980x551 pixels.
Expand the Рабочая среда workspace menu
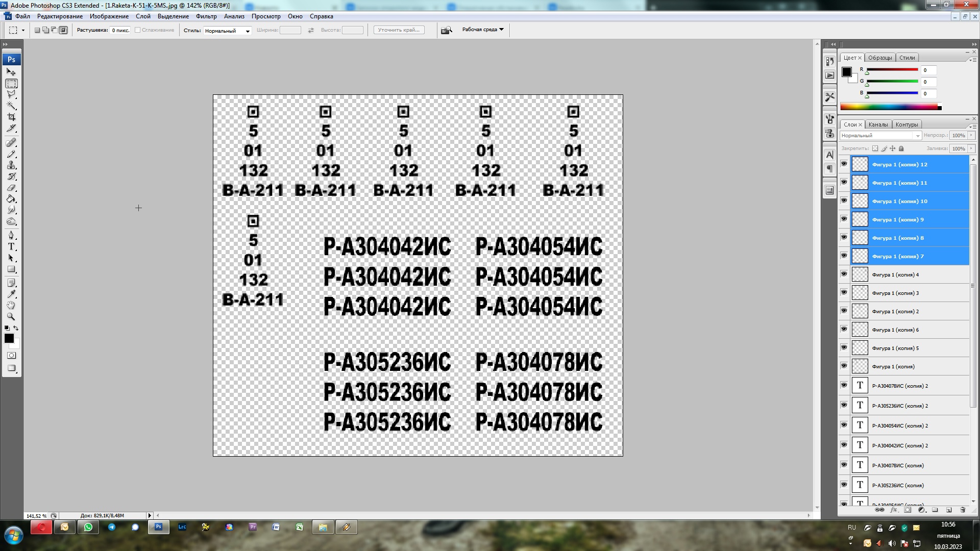click(483, 30)
